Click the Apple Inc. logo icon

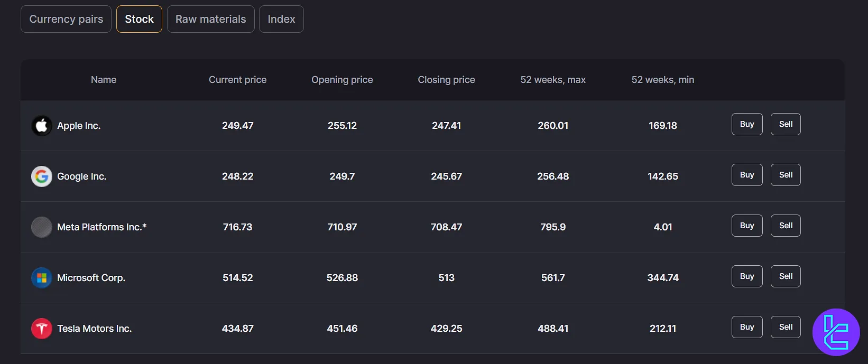(42, 126)
